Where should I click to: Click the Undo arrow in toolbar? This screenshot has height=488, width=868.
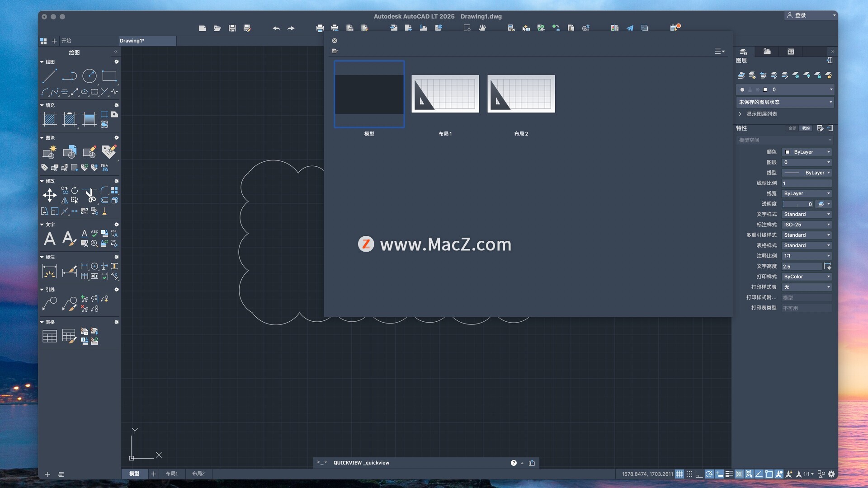276,28
